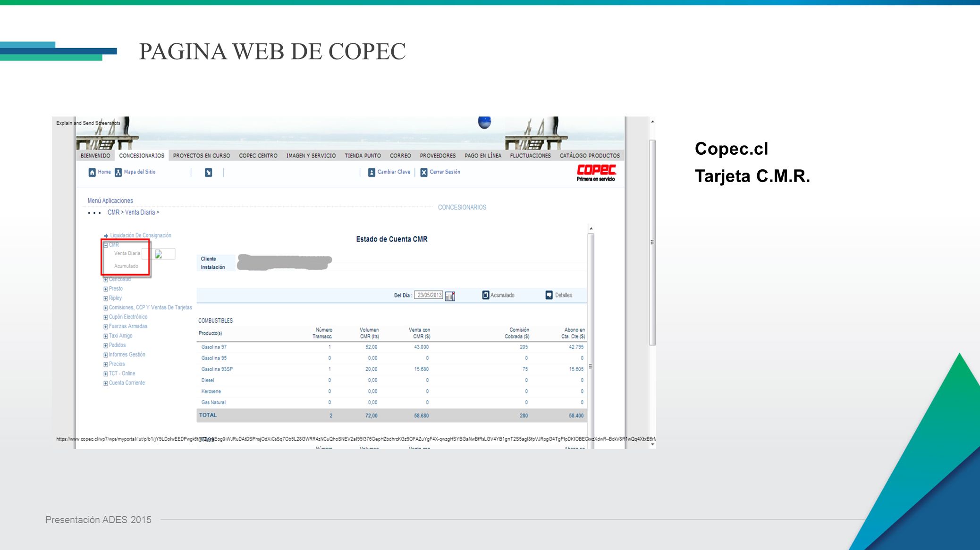Open the PROVEEDORES tab
Viewport: 980px width, 550px height.
tap(438, 156)
